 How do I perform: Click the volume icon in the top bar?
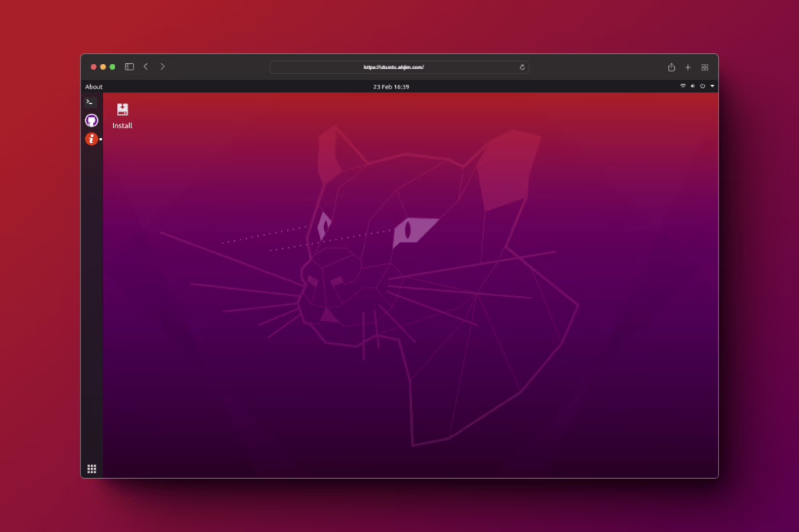[x=693, y=86]
